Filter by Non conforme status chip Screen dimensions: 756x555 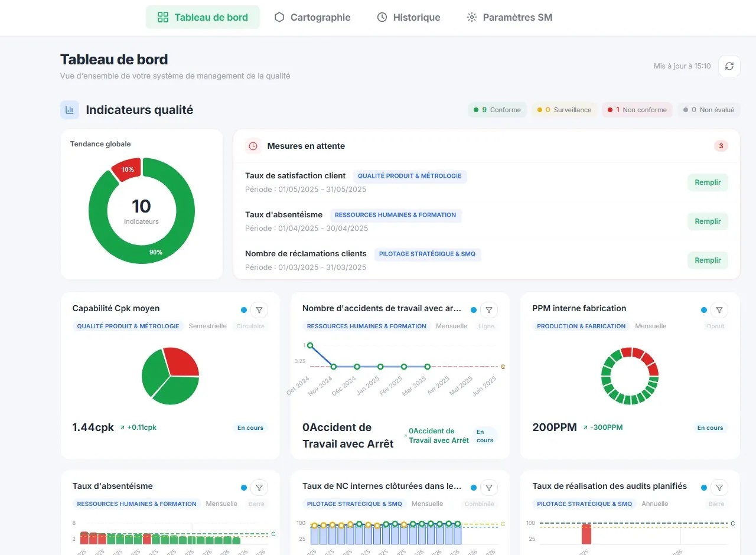(637, 110)
